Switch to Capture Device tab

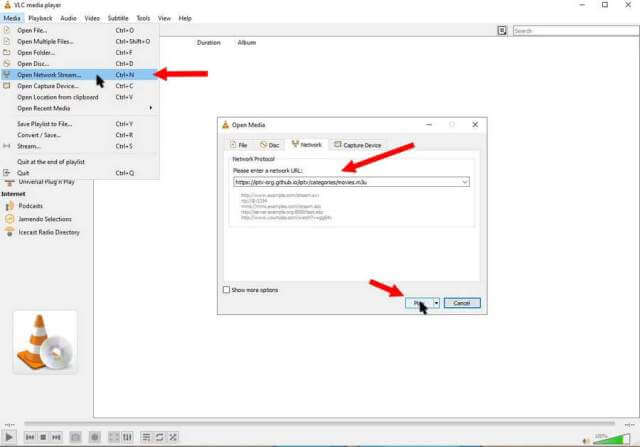click(358, 145)
